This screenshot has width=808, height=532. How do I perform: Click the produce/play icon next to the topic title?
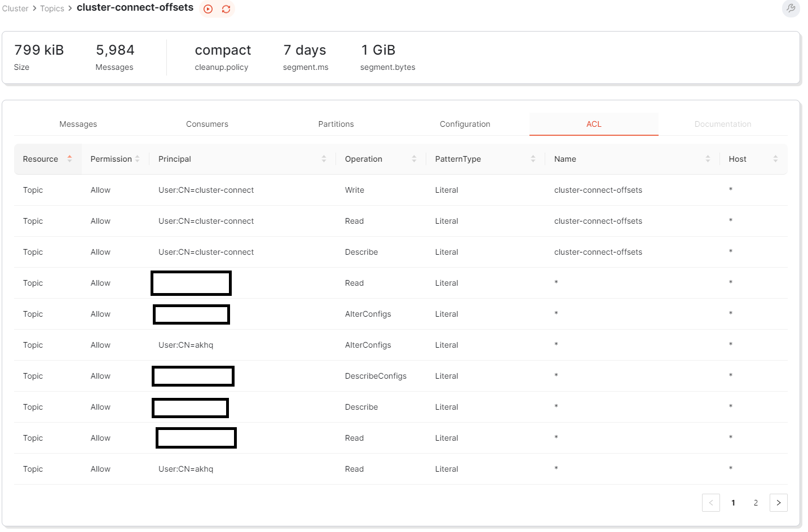pyautogui.click(x=208, y=9)
